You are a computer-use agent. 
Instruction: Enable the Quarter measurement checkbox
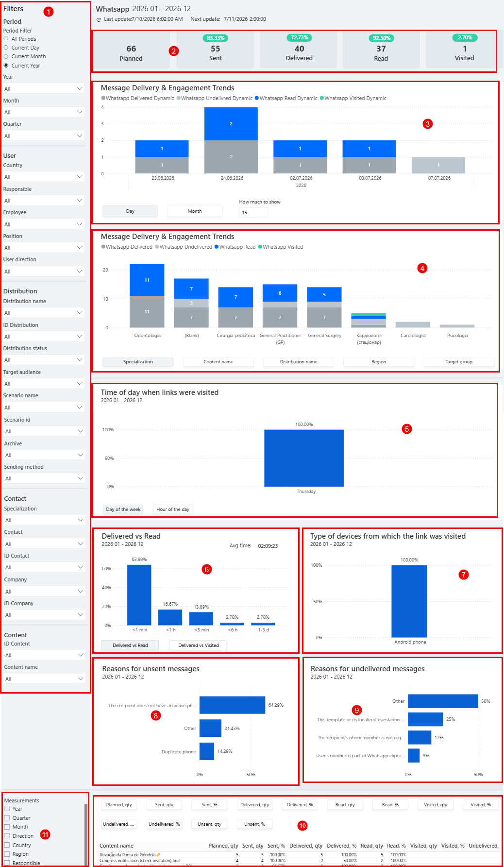coord(7,818)
